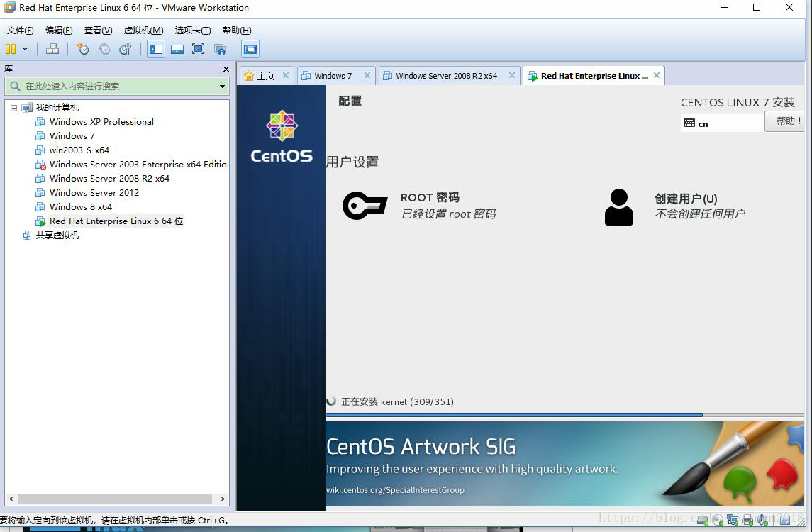Focus the library search input field
The width and height of the screenshot is (812, 532).
tap(116, 86)
